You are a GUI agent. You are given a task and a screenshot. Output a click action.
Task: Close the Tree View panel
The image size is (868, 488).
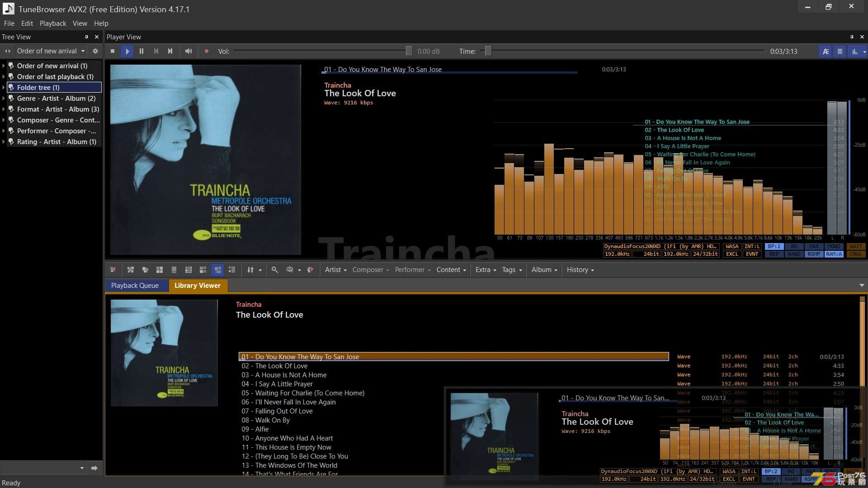pyautogui.click(x=97, y=37)
